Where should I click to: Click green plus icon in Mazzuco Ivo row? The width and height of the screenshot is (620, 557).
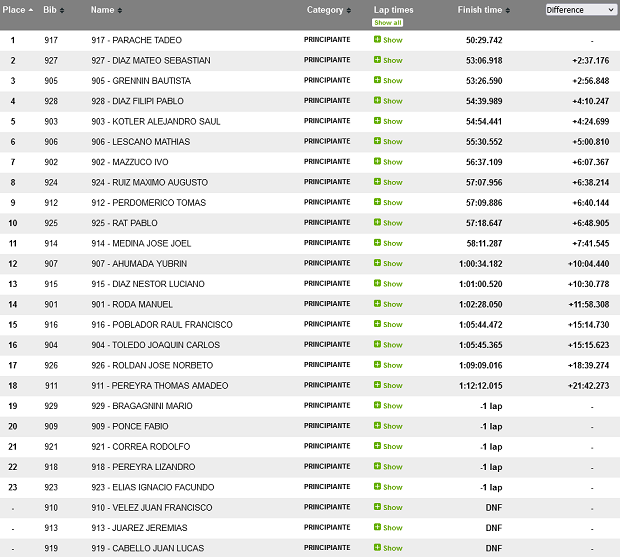pos(377,162)
